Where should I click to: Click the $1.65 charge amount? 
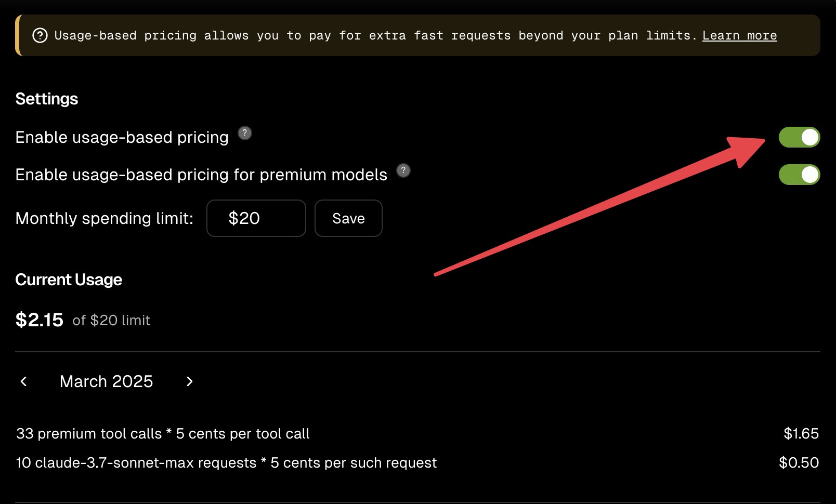click(x=801, y=433)
